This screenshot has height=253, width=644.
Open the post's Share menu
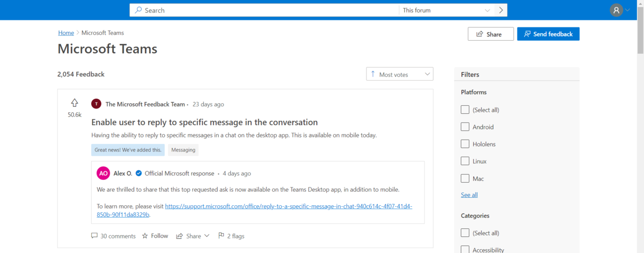tap(192, 236)
